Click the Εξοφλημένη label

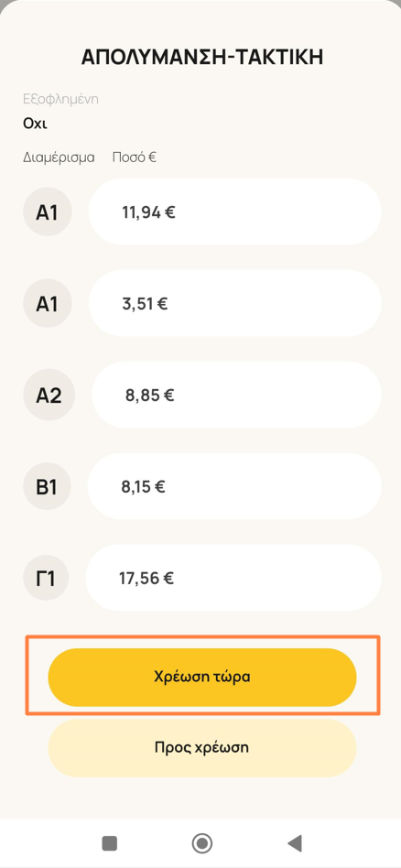[61, 99]
